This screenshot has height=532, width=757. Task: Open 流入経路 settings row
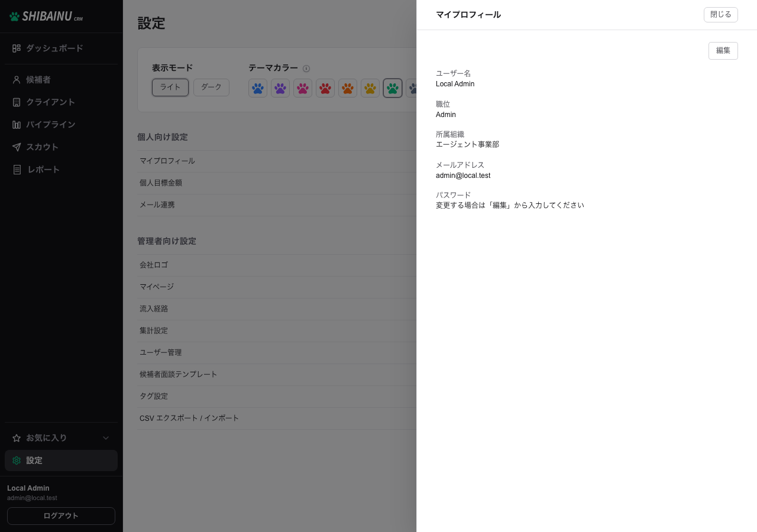[x=277, y=309]
